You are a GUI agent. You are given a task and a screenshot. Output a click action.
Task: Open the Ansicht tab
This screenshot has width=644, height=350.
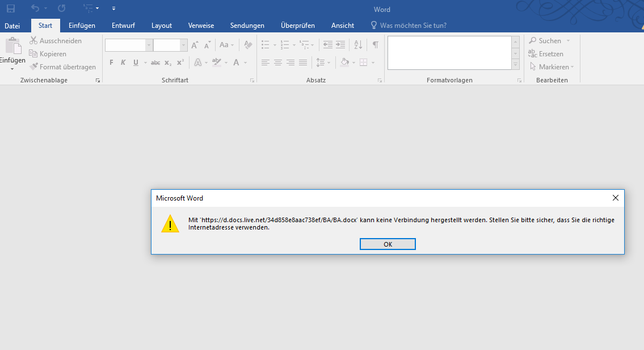pyautogui.click(x=343, y=26)
